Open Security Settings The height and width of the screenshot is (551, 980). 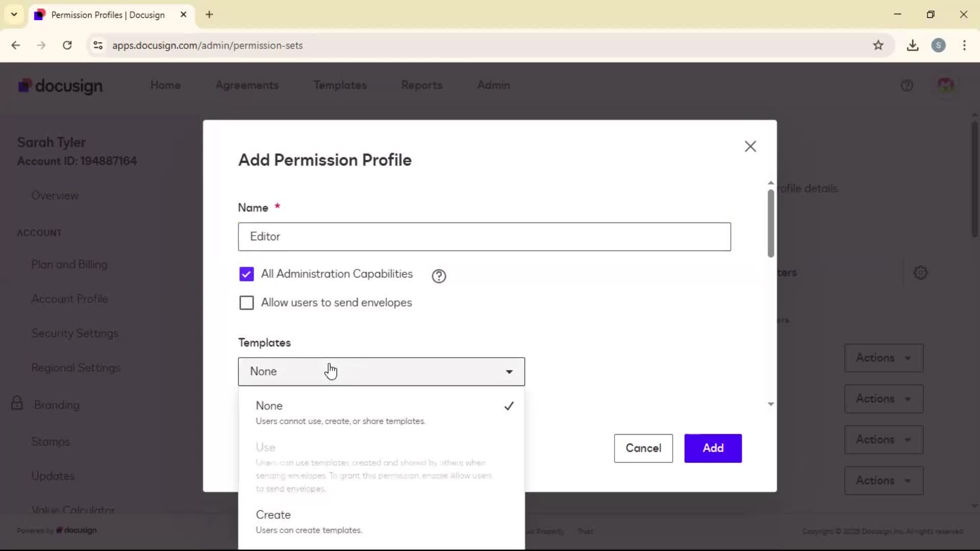[75, 333]
